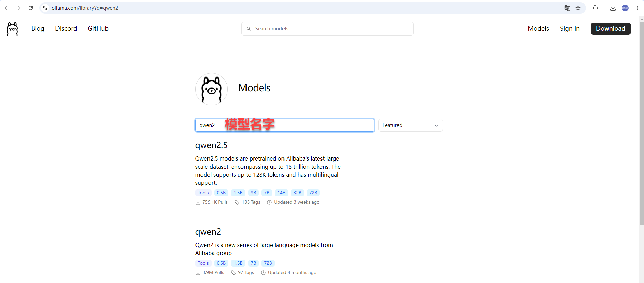Click the Updated 3 weeks ago text

pyautogui.click(x=297, y=202)
